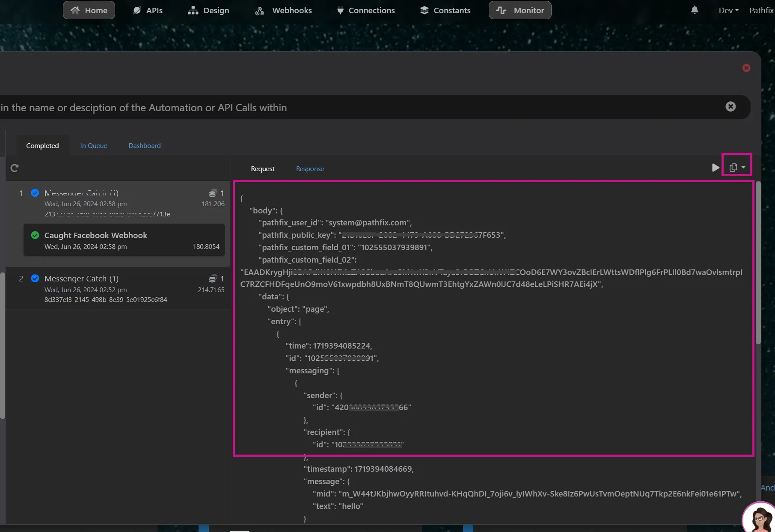Click the Monitor button
Screen dimensions: 775x532
pyautogui.click(x=520, y=10)
